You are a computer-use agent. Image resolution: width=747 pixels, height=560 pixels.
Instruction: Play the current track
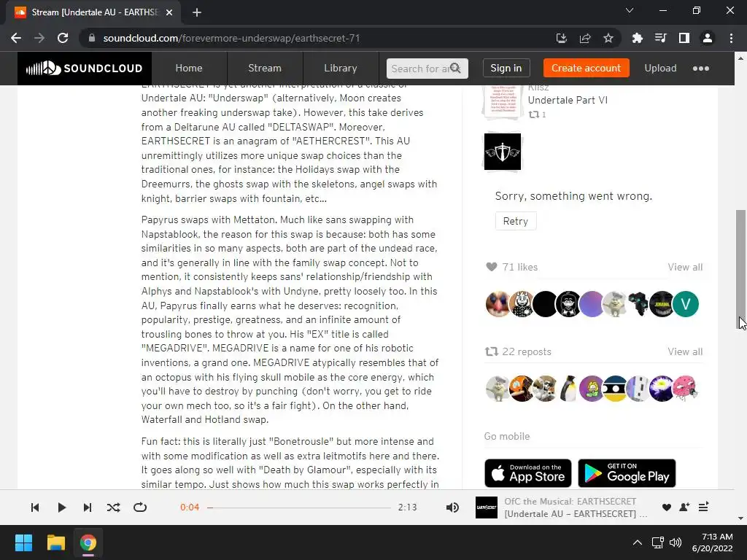tap(61, 507)
